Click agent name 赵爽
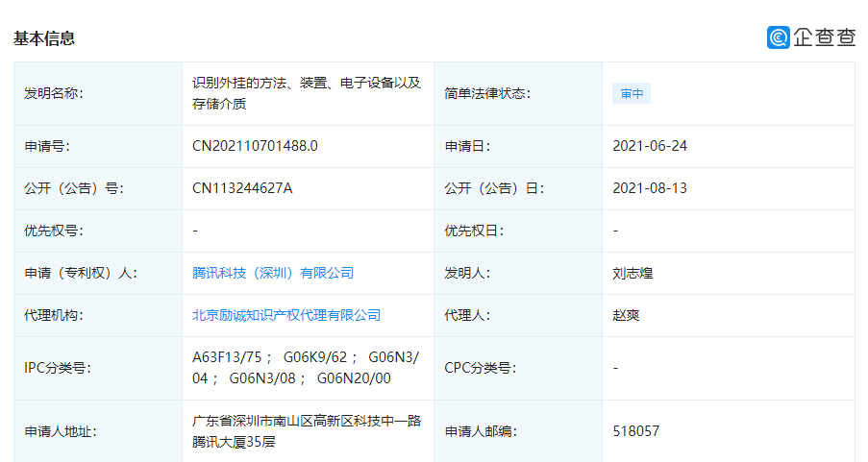 coord(626,315)
